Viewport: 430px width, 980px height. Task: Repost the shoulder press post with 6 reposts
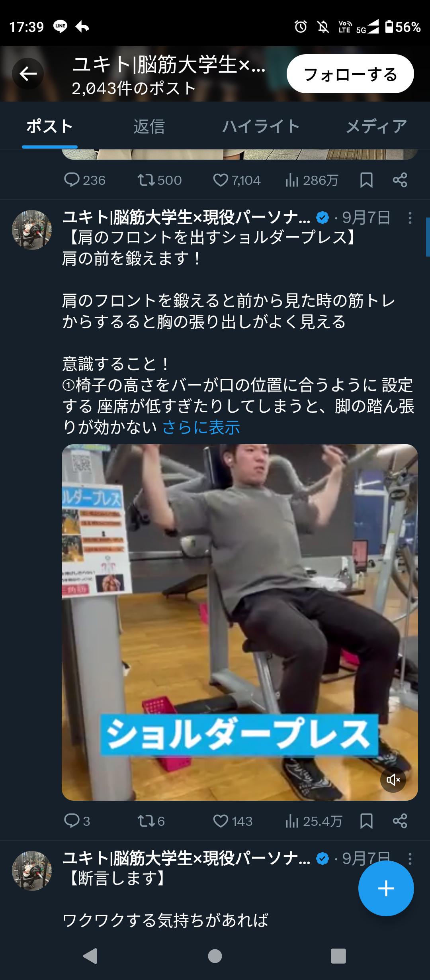pos(151,821)
